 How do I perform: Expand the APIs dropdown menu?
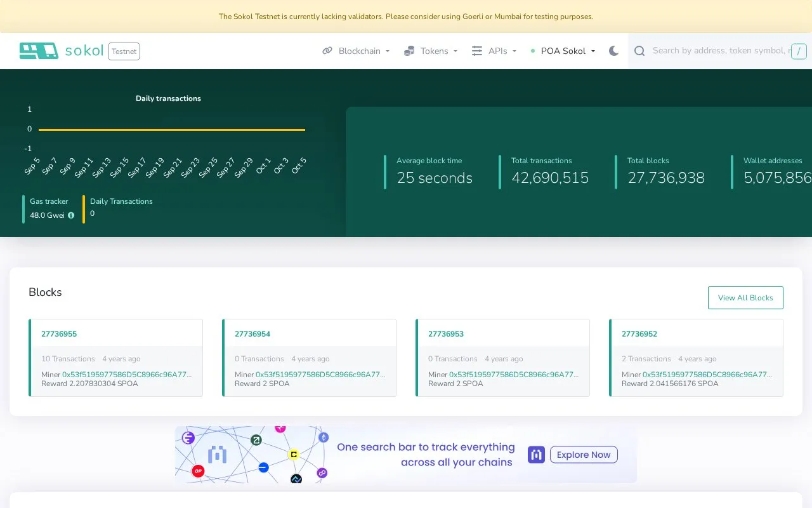click(494, 51)
